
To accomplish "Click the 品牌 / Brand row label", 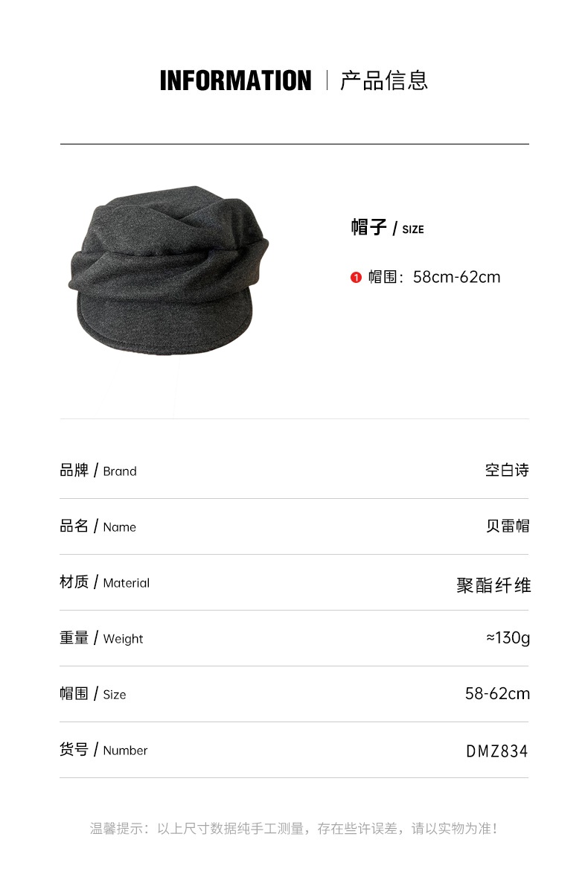I will pyautogui.click(x=98, y=471).
